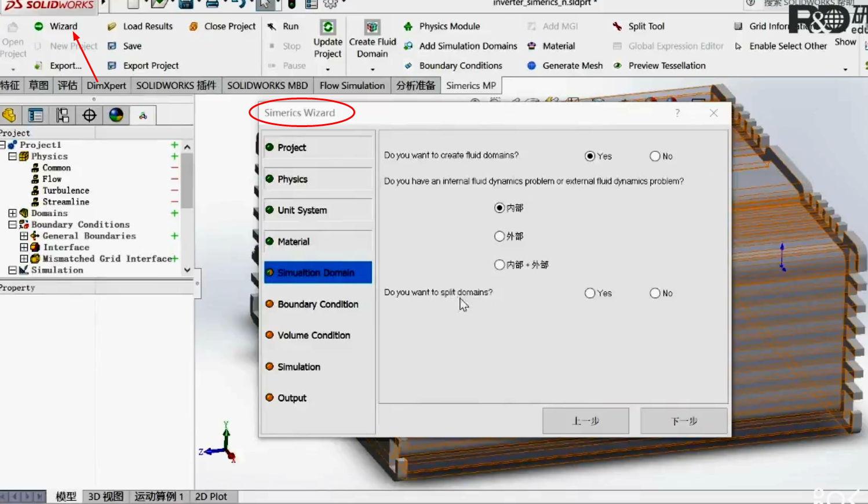Viewport: 868px width, 504px height.
Task: Collapse the Boundary Conditions node
Action: tap(12, 224)
